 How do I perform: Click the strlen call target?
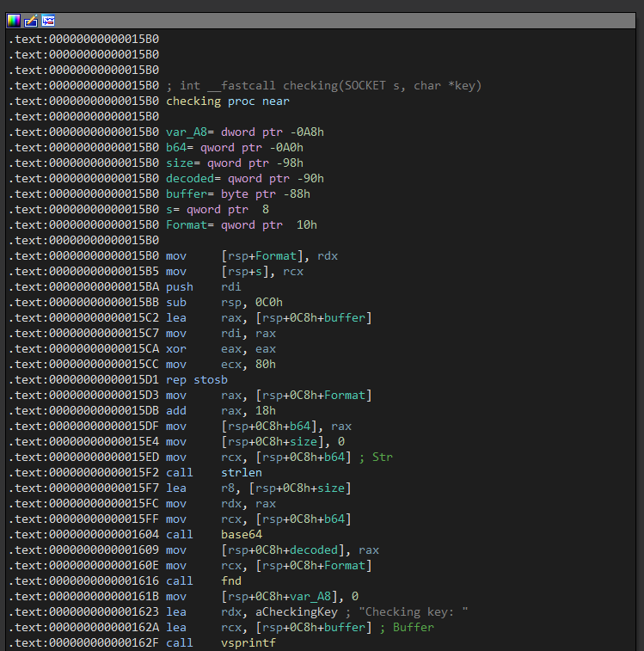[242, 472]
